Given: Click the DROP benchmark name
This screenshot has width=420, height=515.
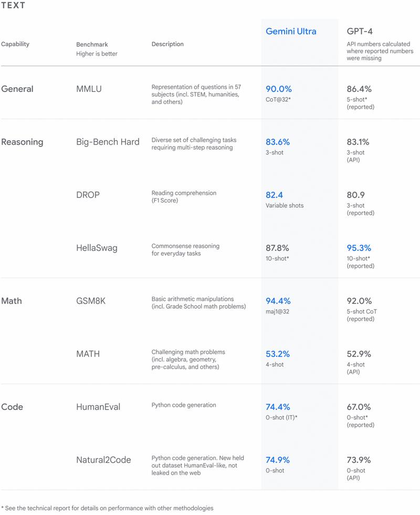Looking at the screenshot, I should pyautogui.click(x=88, y=195).
